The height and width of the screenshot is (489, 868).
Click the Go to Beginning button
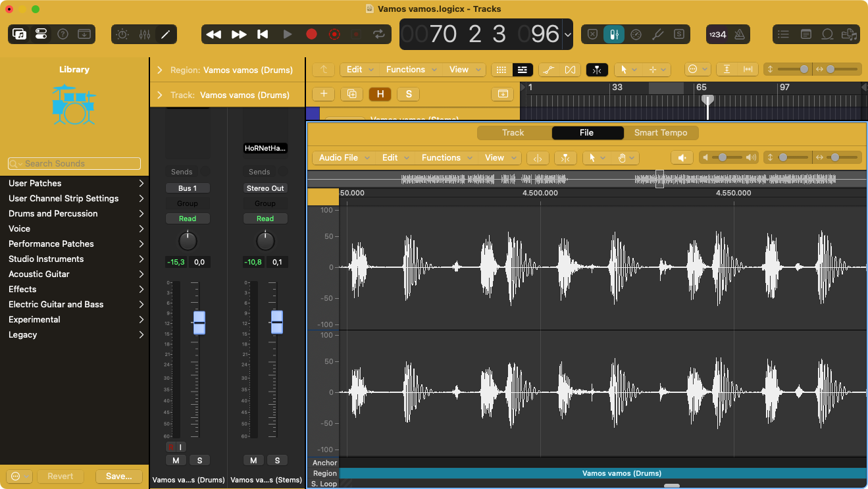point(263,34)
